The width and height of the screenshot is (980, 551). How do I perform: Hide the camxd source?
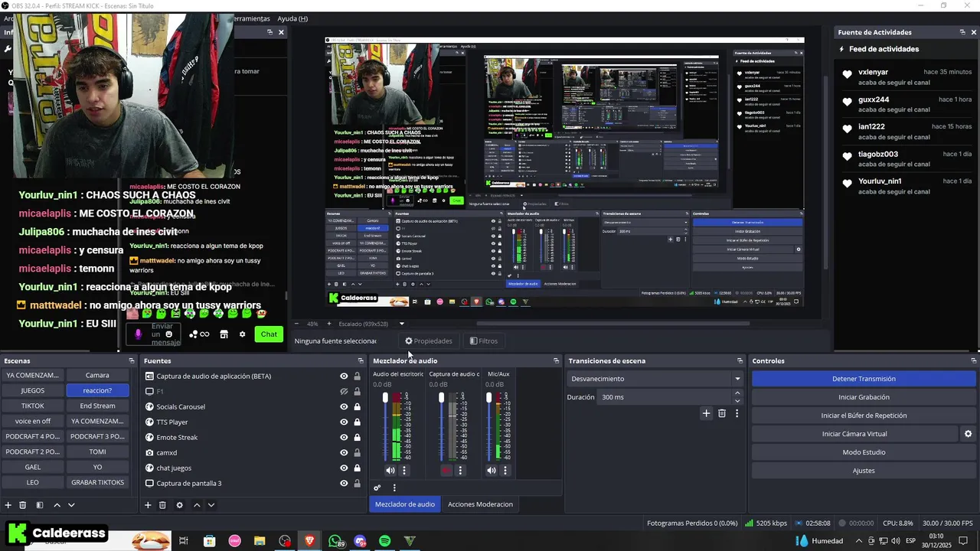[344, 452]
